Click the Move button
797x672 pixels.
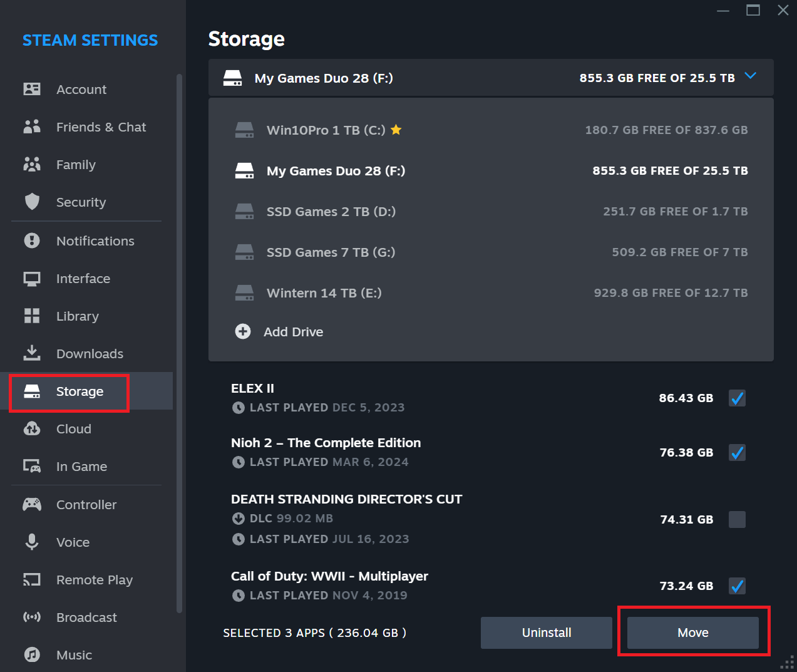(692, 633)
